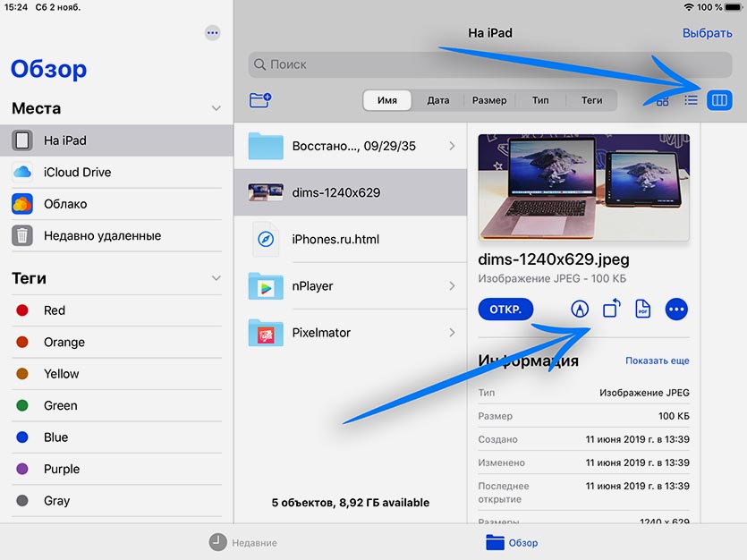Open the Недавние tab
The height and width of the screenshot is (560, 747).
[x=243, y=542]
